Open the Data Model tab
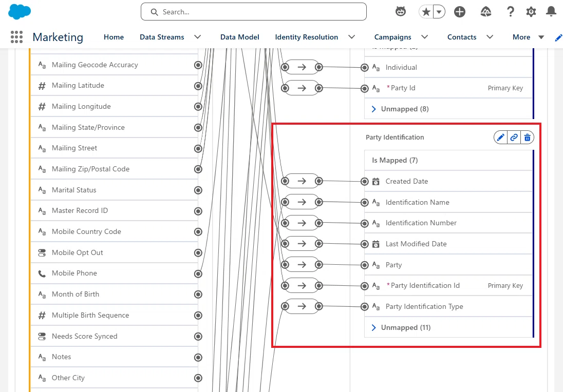Viewport: 563px width, 392px height. click(240, 37)
